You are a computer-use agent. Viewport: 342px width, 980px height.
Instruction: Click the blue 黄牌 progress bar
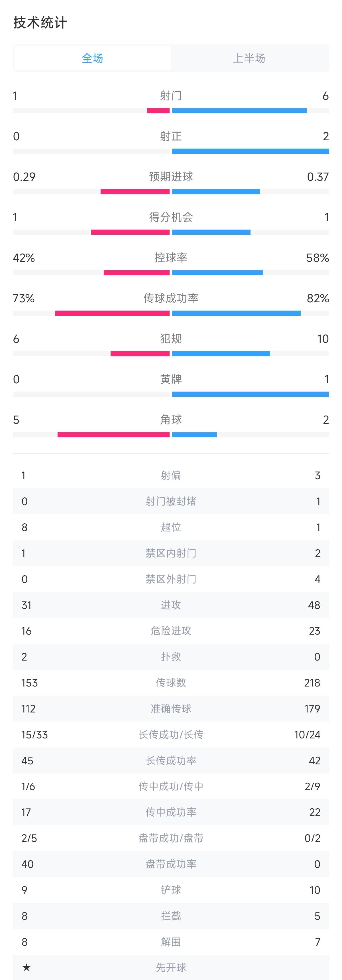(251, 394)
